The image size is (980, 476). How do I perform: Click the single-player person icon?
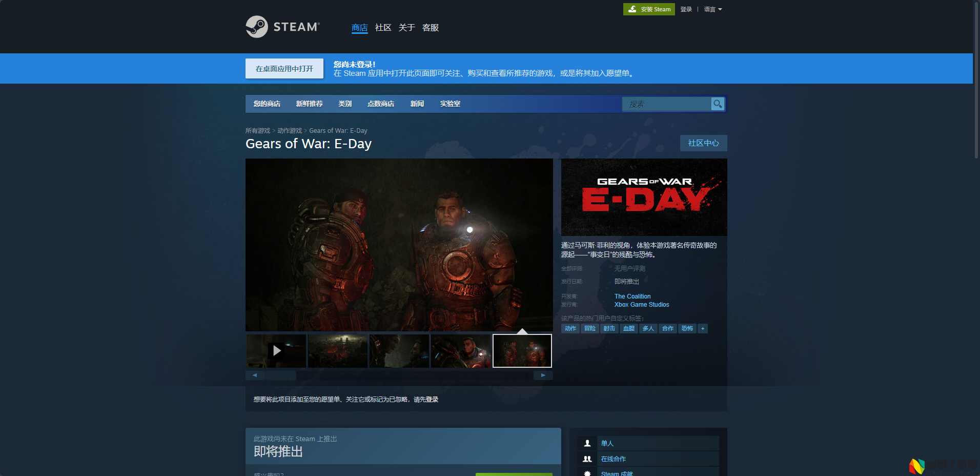pyautogui.click(x=587, y=443)
